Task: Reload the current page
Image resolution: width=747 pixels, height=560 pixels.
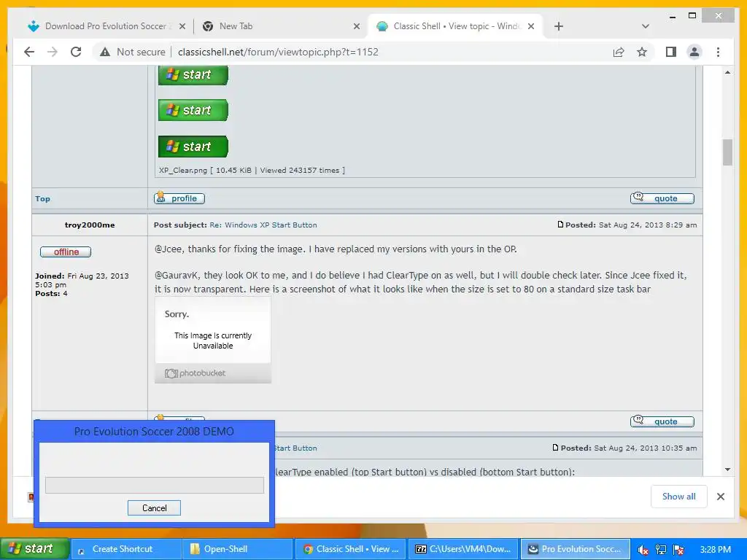Action: (x=76, y=52)
